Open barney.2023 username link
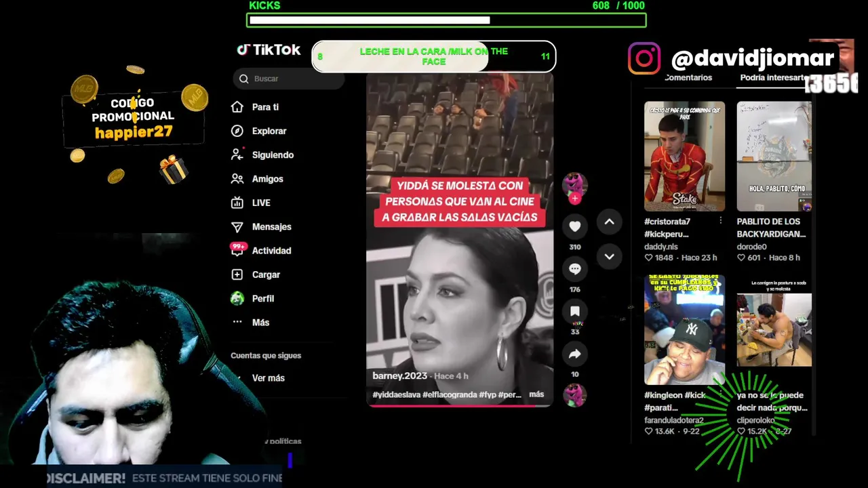 coord(399,375)
